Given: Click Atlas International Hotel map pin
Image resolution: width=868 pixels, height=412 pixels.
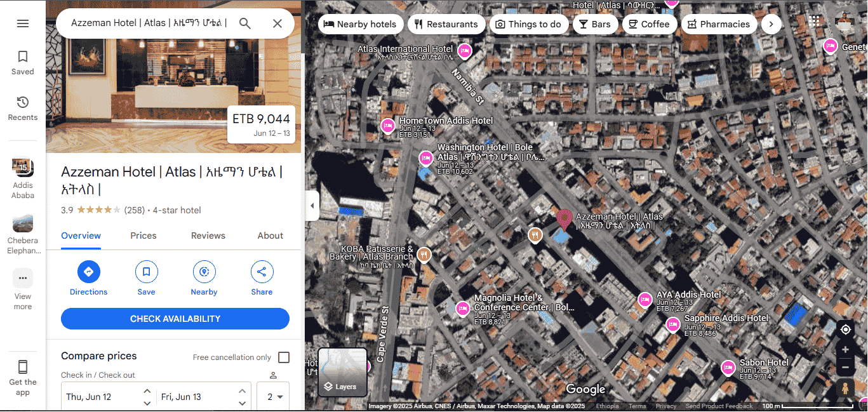Looking at the screenshot, I should coord(465,51).
